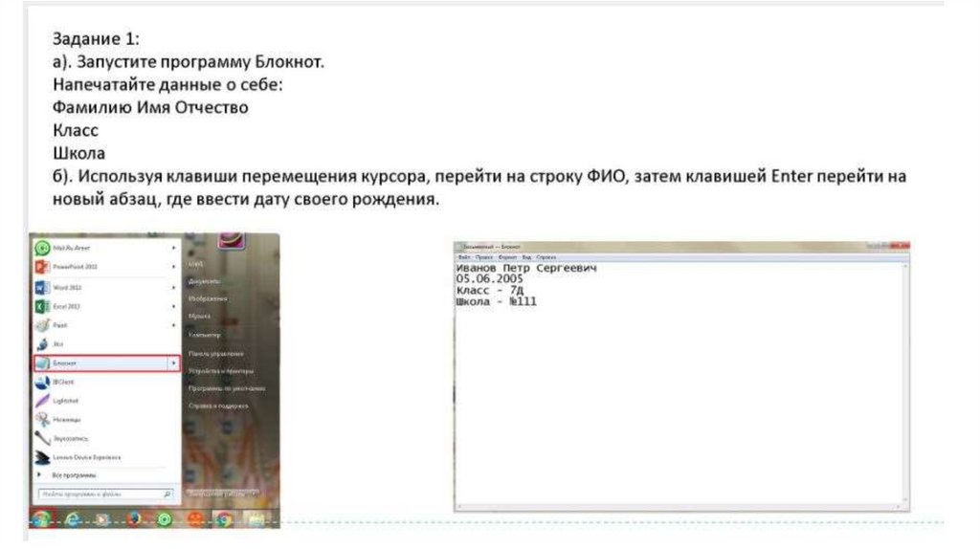Screen dimensions: 980x549
Task: Expand the Блокнот jump list arrow
Action: click(174, 362)
